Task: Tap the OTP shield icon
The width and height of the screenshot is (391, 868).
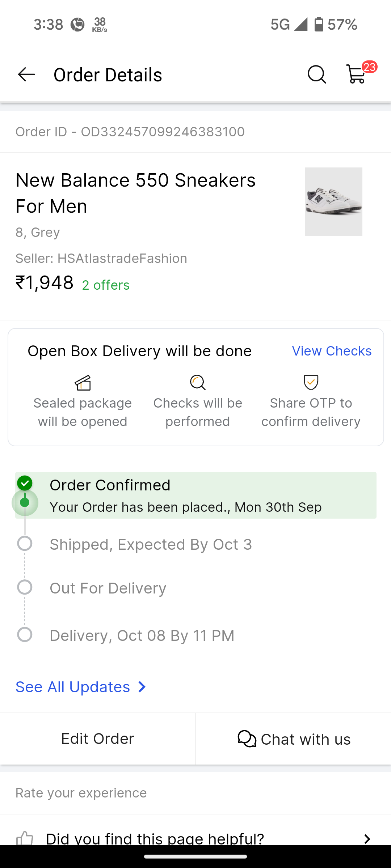Action: click(x=311, y=382)
